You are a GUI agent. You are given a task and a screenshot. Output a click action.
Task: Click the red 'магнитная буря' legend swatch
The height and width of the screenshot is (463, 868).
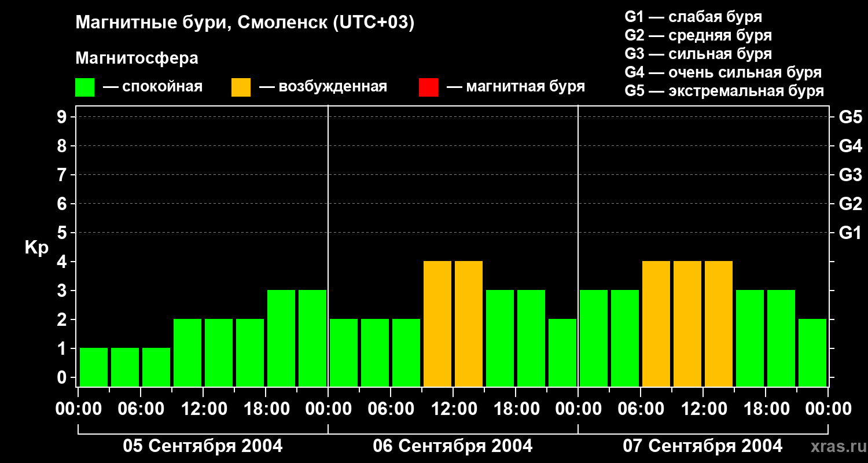(428, 87)
